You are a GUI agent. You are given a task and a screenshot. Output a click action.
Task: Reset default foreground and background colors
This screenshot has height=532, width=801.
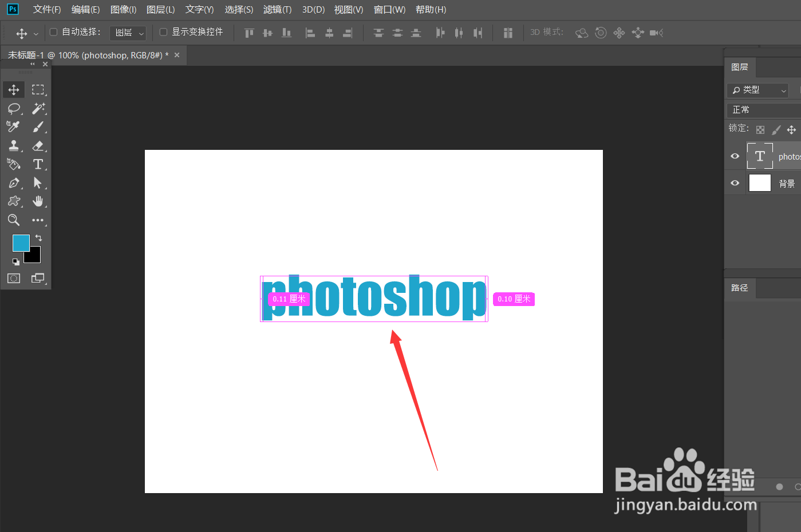(x=16, y=261)
